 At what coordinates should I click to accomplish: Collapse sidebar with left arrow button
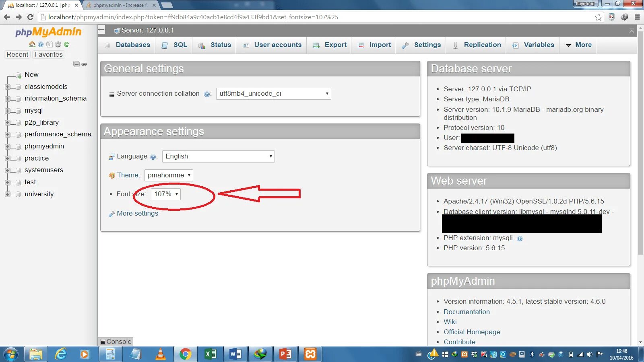(101, 30)
